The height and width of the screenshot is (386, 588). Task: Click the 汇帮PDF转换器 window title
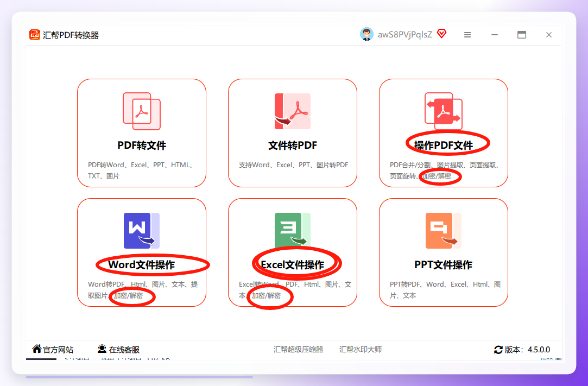point(71,35)
